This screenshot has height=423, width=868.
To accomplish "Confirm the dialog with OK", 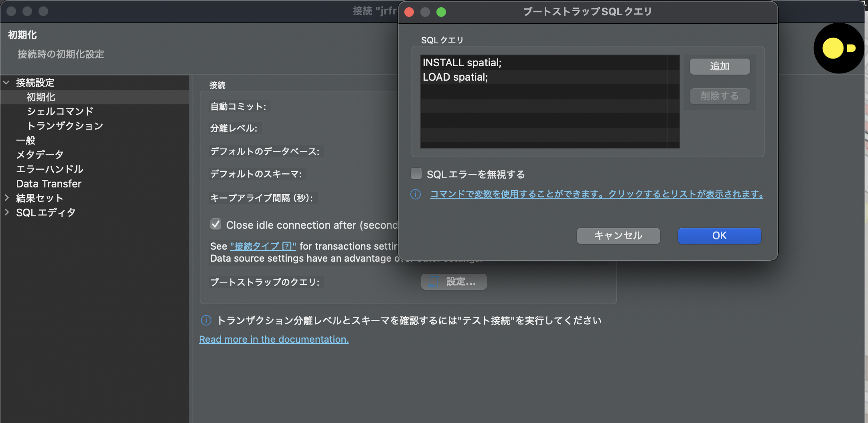I will 719,236.
